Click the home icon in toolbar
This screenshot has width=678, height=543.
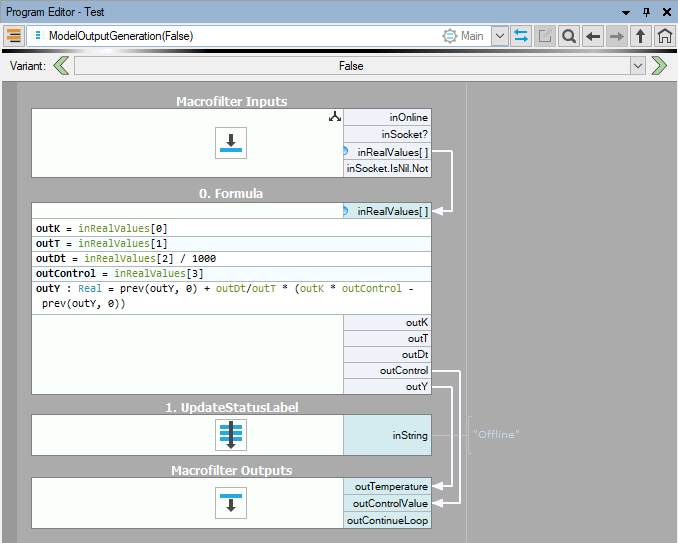[x=664, y=36]
